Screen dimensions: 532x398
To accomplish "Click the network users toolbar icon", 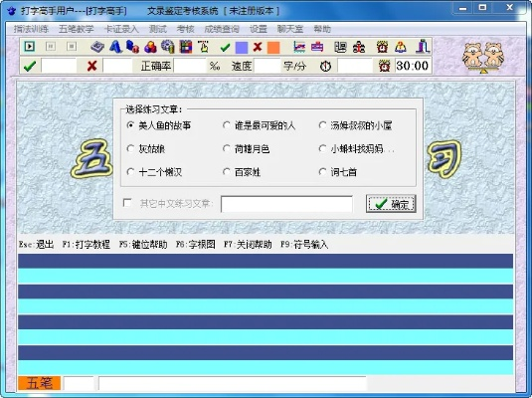I will 359,47.
